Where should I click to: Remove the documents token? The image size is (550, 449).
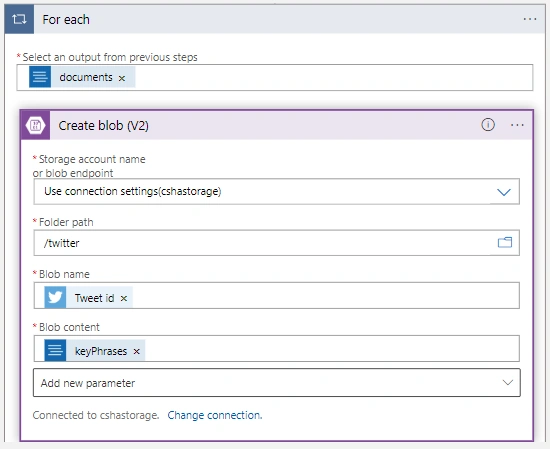tap(122, 78)
